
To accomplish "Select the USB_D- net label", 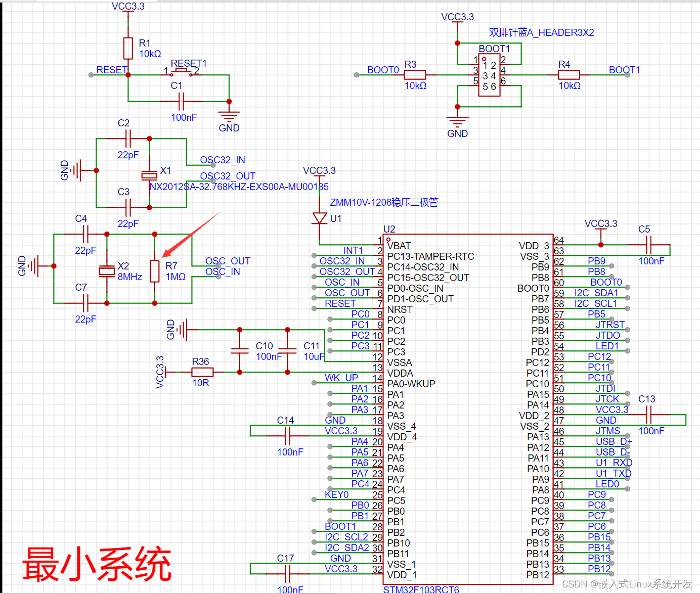I will (613, 452).
